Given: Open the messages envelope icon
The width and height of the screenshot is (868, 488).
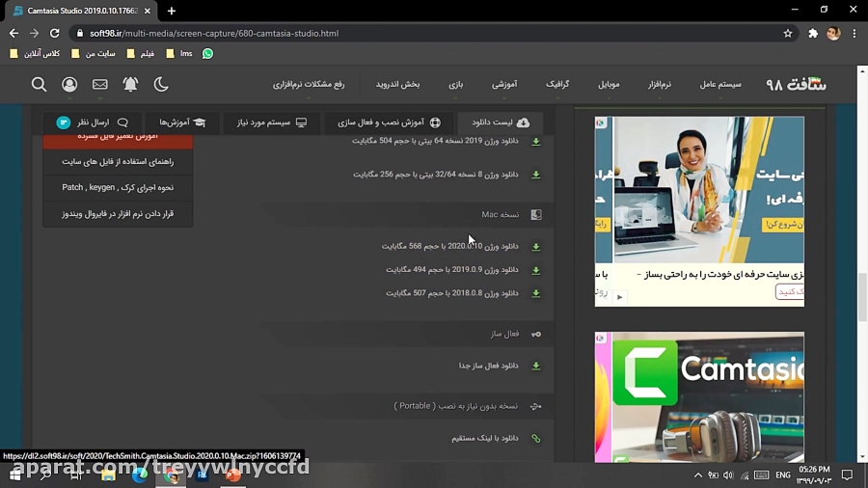Looking at the screenshot, I should 100,84.
